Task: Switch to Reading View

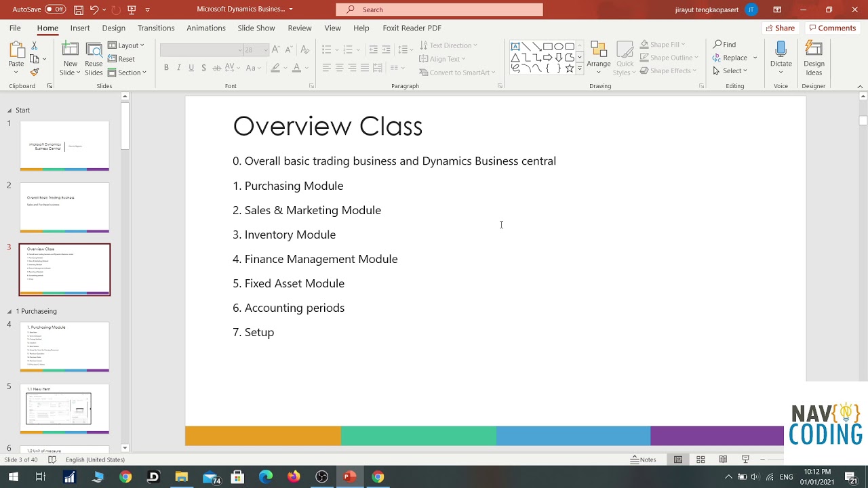Action: pyautogui.click(x=723, y=460)
